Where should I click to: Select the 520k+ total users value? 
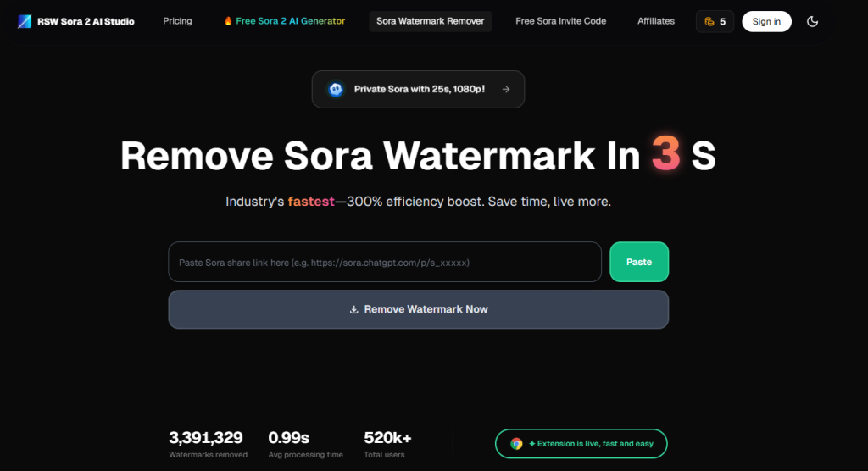click(x=387, y=438)
